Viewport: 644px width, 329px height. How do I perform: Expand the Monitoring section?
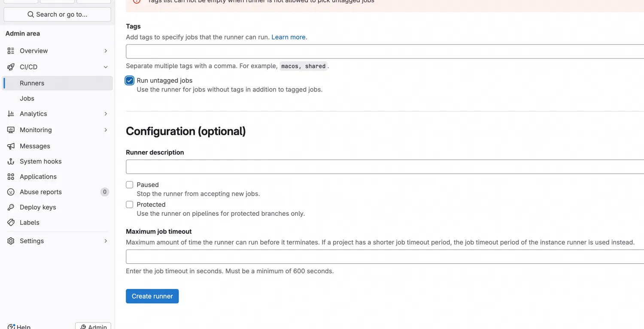click(x=106, y=130)
